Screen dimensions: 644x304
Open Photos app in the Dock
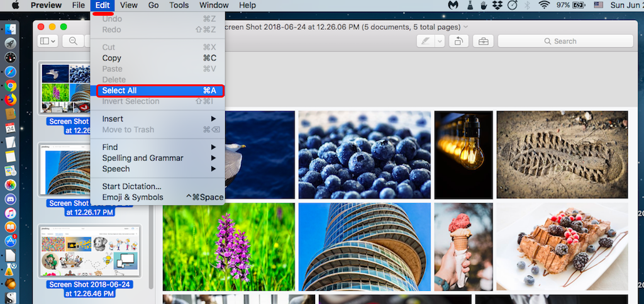click(x=11, y=185)
